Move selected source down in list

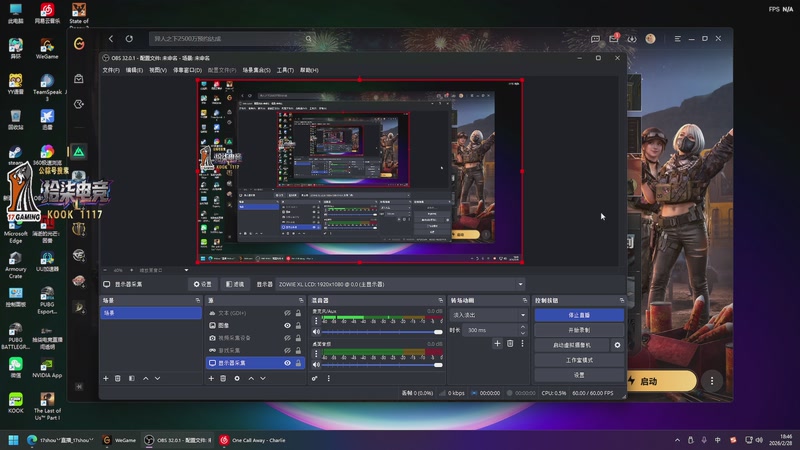coord(263,379)
